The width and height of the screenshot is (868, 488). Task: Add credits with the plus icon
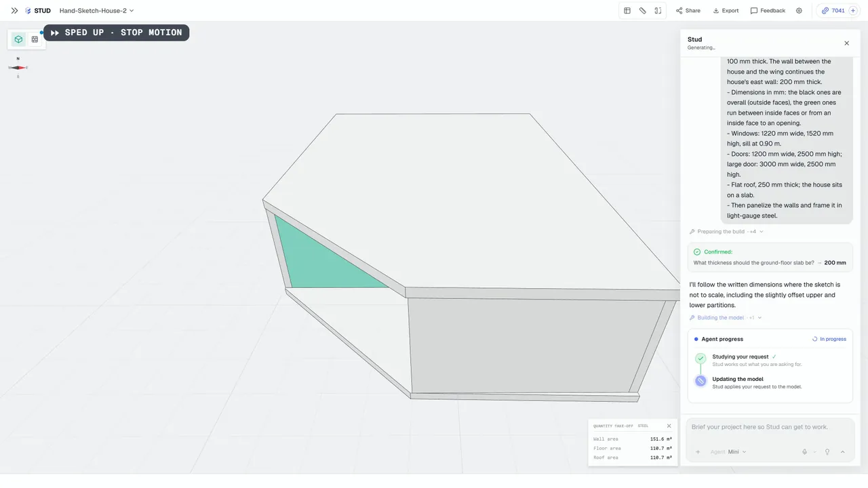[x=852, y=11]
